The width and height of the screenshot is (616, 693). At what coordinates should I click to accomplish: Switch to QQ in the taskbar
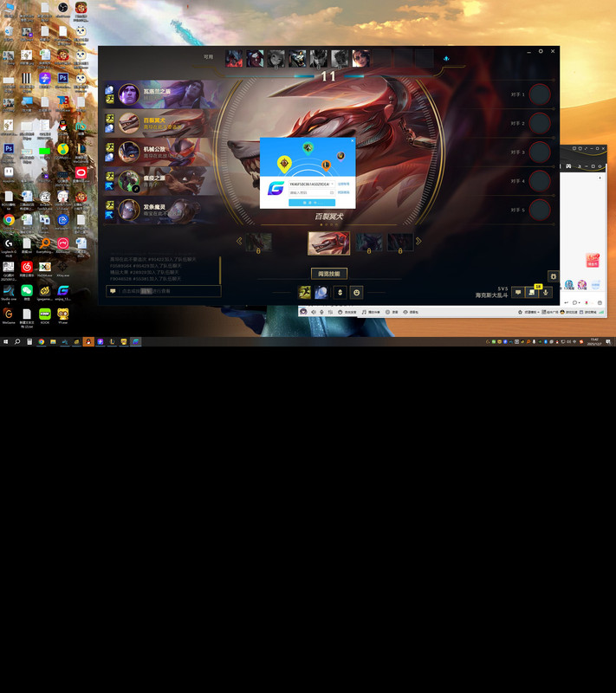coord(88,341)
